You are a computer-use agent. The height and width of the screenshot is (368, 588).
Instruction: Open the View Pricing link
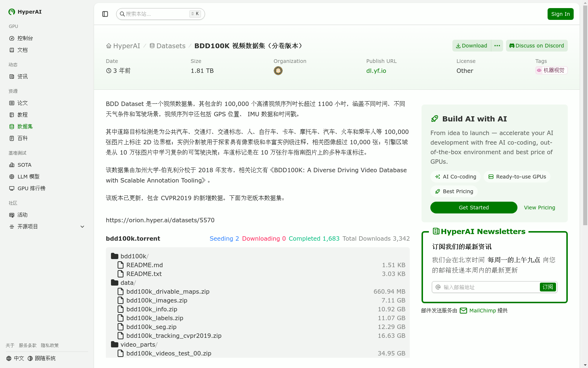pos(539,208)
